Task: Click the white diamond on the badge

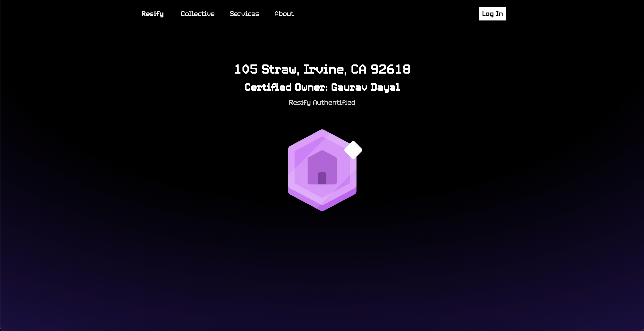Action: (x=353, y=150)
